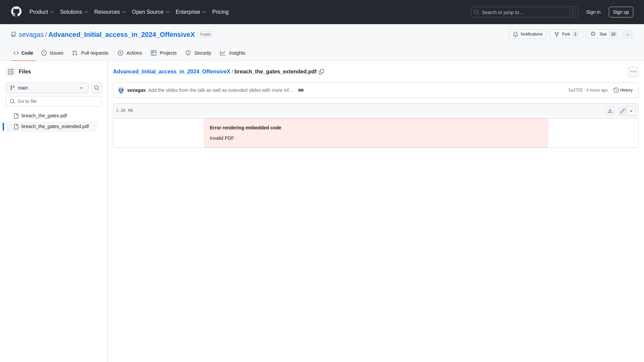Expand the ellipsis menu on commit message
This screenshot has height=362, width=644.
point(301,90)
